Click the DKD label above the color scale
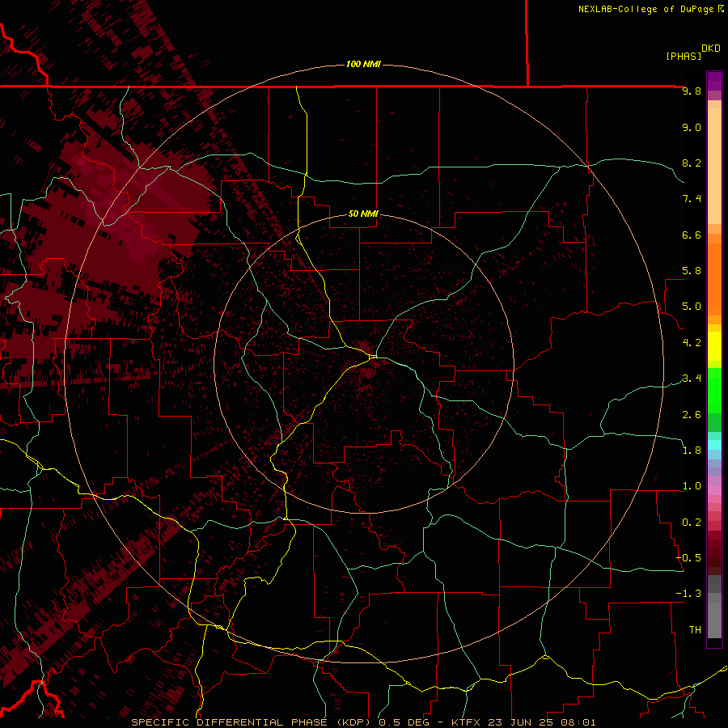Image resolution: width=728 pixels, height=728 pixels. click(710, 49)
